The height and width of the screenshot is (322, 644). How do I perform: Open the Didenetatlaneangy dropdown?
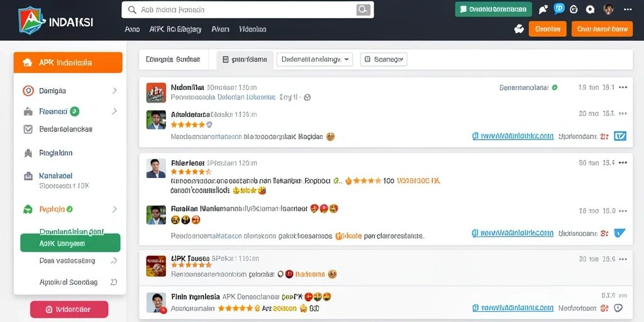click(x=314, y=59)
